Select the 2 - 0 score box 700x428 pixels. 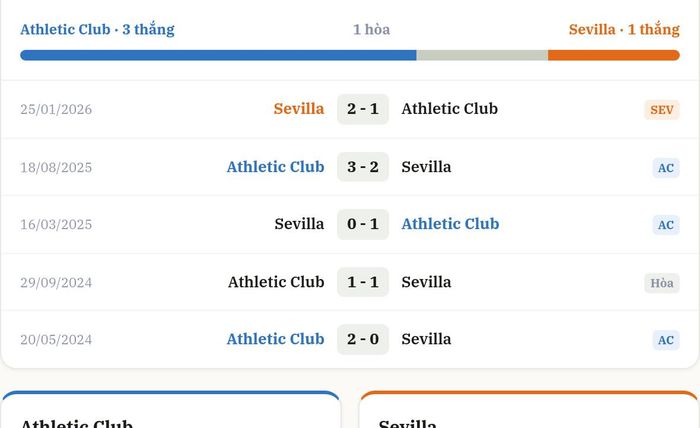(363, 339)
